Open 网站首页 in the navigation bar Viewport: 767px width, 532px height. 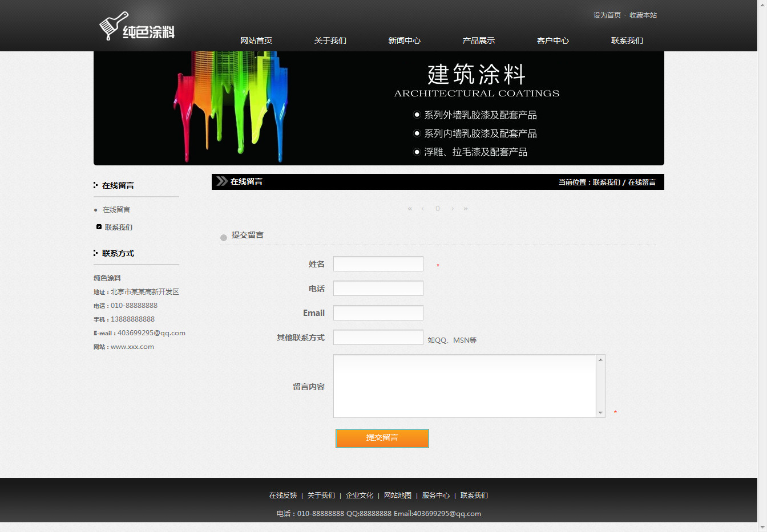(256, 40)
